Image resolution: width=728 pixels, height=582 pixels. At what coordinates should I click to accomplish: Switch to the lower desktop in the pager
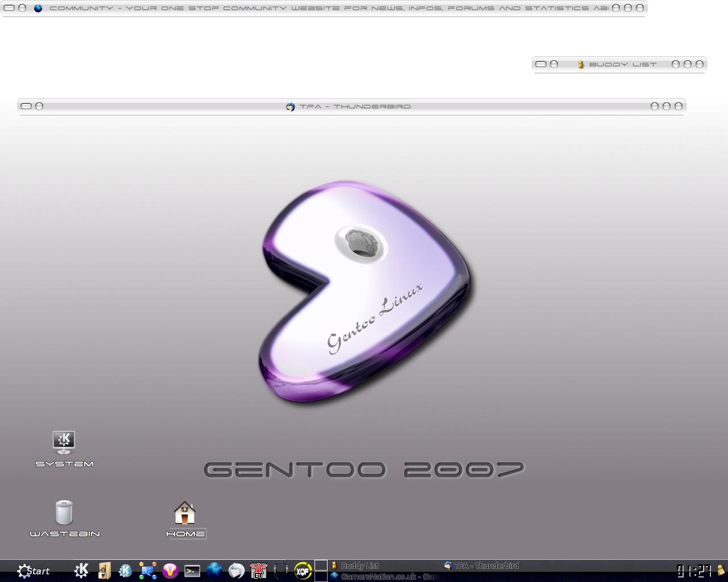(x=321, y=576)
